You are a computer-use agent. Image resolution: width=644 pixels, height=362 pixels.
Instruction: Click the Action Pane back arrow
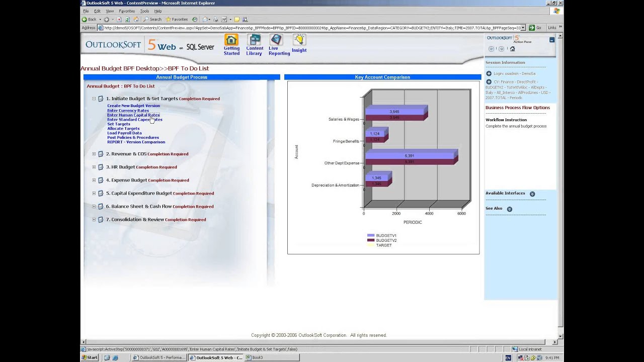[491, 49]
